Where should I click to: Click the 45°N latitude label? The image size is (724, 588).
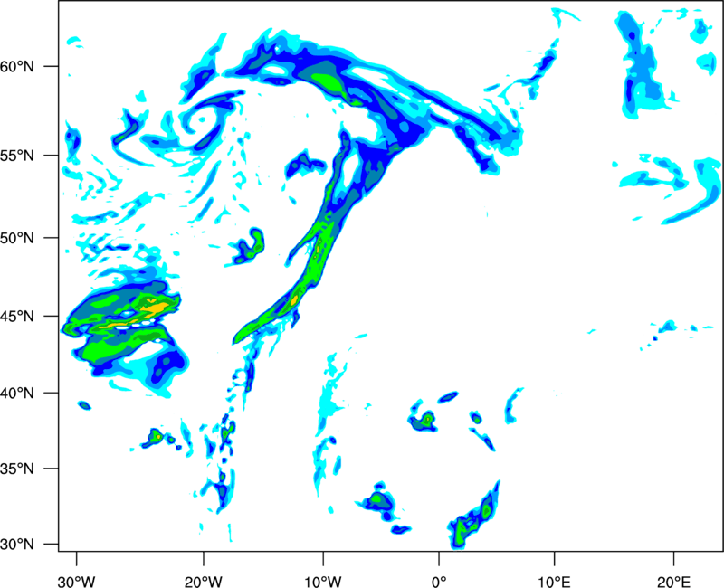click(17, 317)
